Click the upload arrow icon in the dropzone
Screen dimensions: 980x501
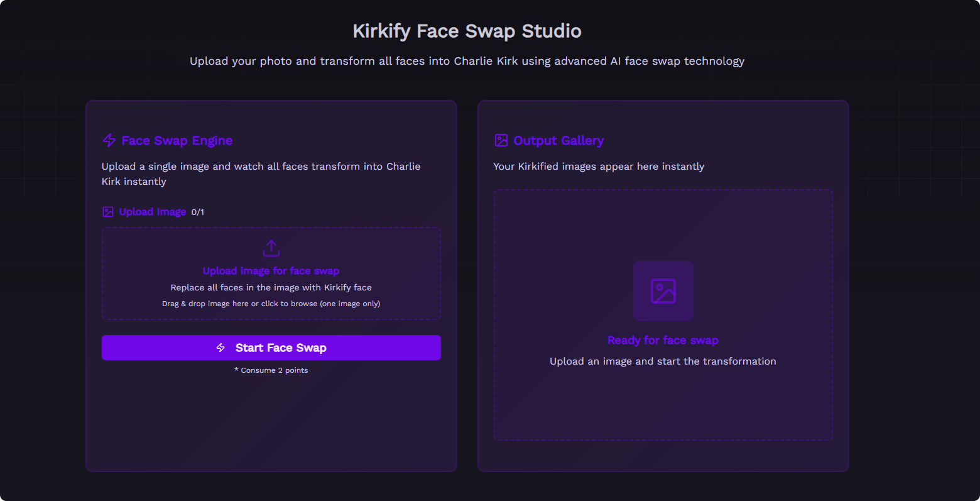271,248
